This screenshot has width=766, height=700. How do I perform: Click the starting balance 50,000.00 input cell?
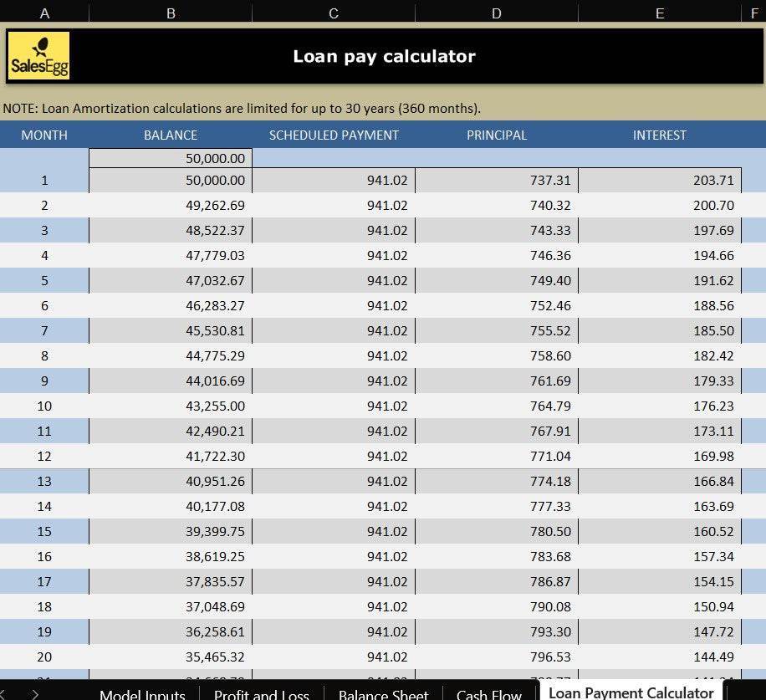(x=171, y=158)
